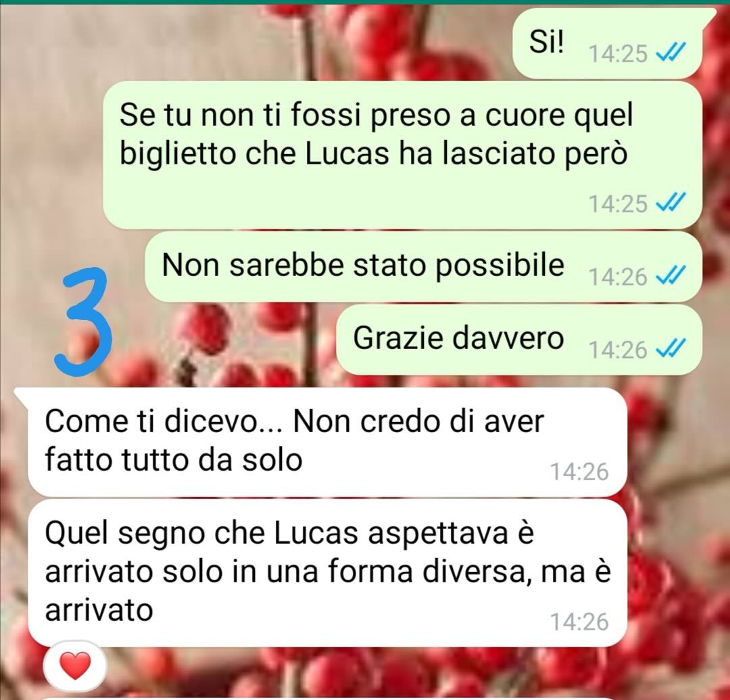This screenshot has width=730, height=700.
Task: Select the 'Non sarebbe stato possibile' message
Action: tap(422, 266)
